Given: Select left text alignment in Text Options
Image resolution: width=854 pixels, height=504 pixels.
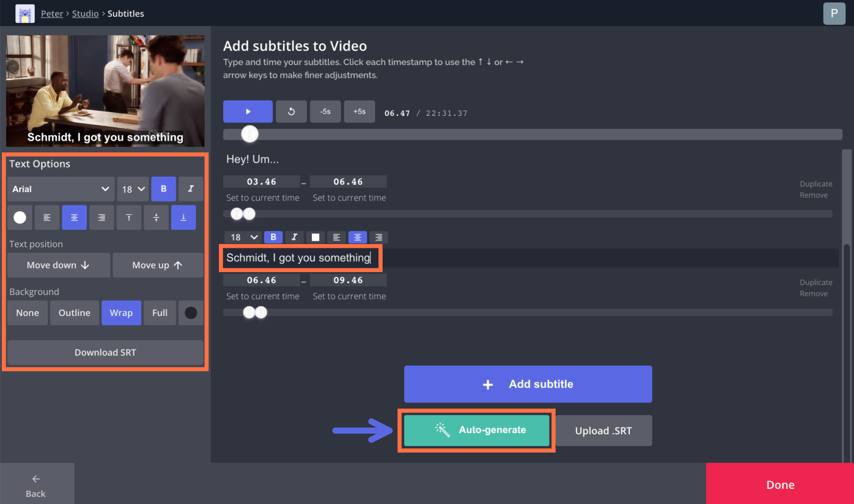Looking at the screenshot, I should 47,217.
